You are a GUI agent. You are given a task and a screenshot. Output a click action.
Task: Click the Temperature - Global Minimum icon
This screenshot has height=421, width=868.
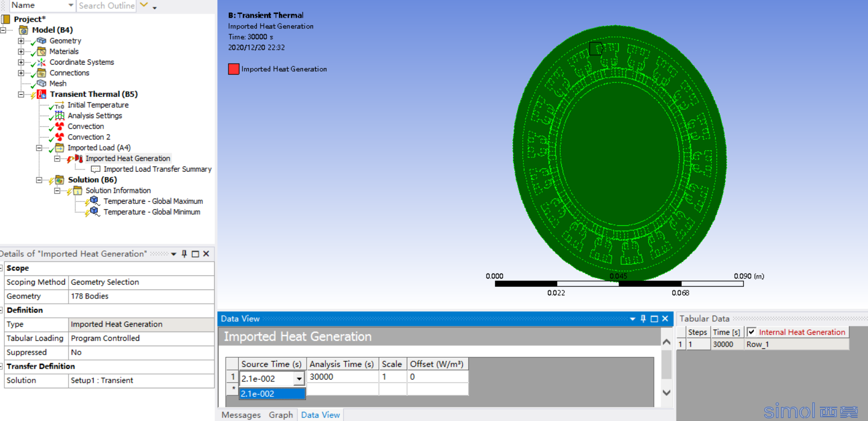tap(95, 211)
